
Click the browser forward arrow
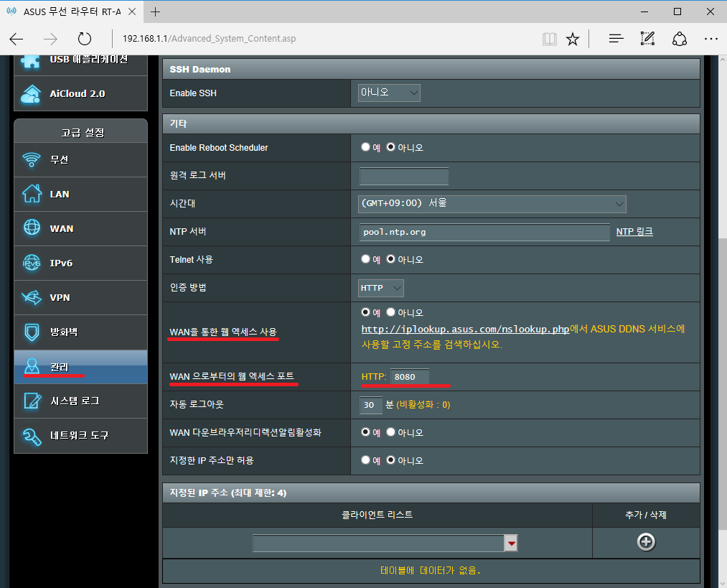[50, 39]
